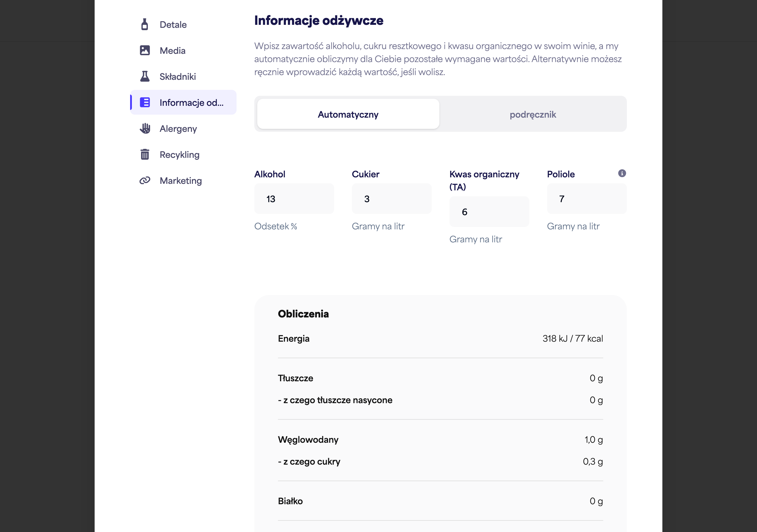This screenshot has width=757, height=532.
Task: Open the Recykling section
Action: click(x=183, y=155)
